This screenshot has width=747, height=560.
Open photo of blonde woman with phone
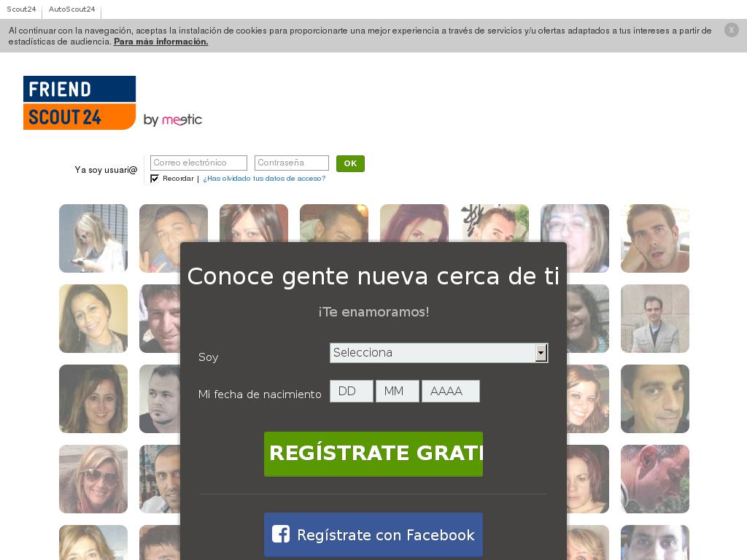point(93,238)
